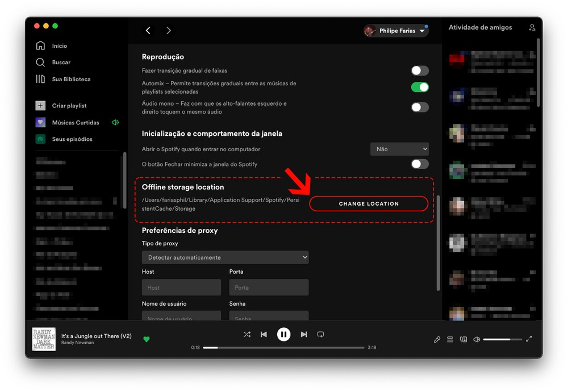The height and width of the screenshot is (392, 568).
Task: Expand the Tipo de proxy dropdown
Action: (x=225, y=257)
